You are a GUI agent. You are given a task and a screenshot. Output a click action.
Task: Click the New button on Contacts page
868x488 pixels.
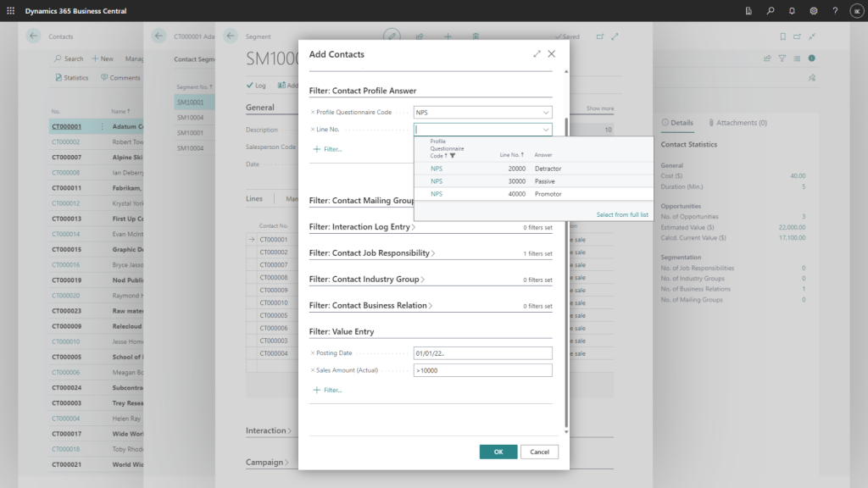[x=103, y=58]
